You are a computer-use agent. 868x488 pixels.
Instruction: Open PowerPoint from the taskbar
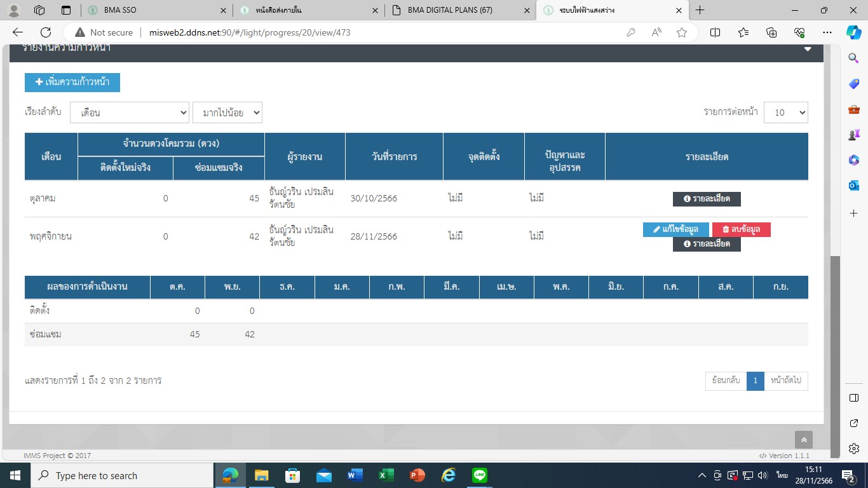pos(417,475)
